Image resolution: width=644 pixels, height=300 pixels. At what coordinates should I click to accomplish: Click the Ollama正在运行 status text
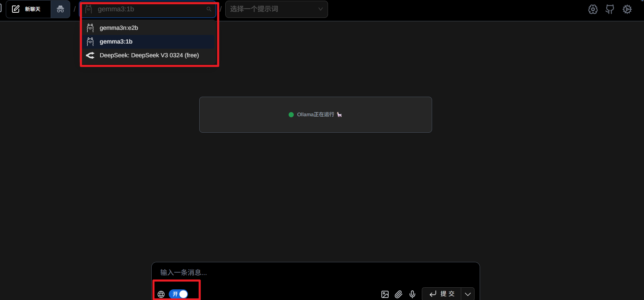click(x=316, y=115)
